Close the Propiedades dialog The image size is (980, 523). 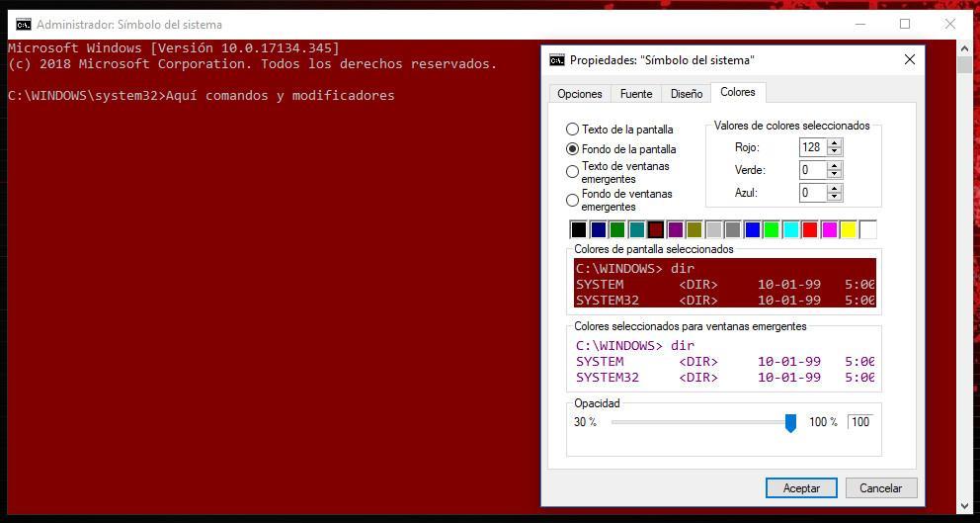pyautogui.click(x=910, y=60)
